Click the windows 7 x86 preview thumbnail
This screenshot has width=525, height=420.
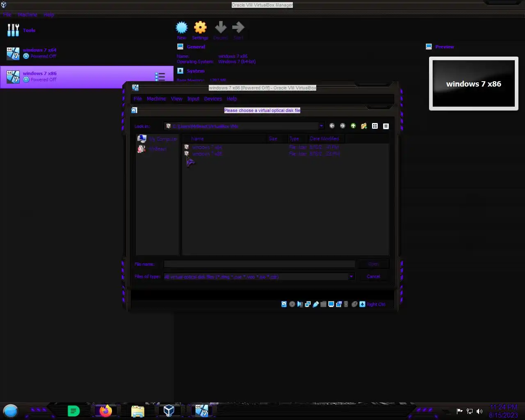[x=474, y=84]
